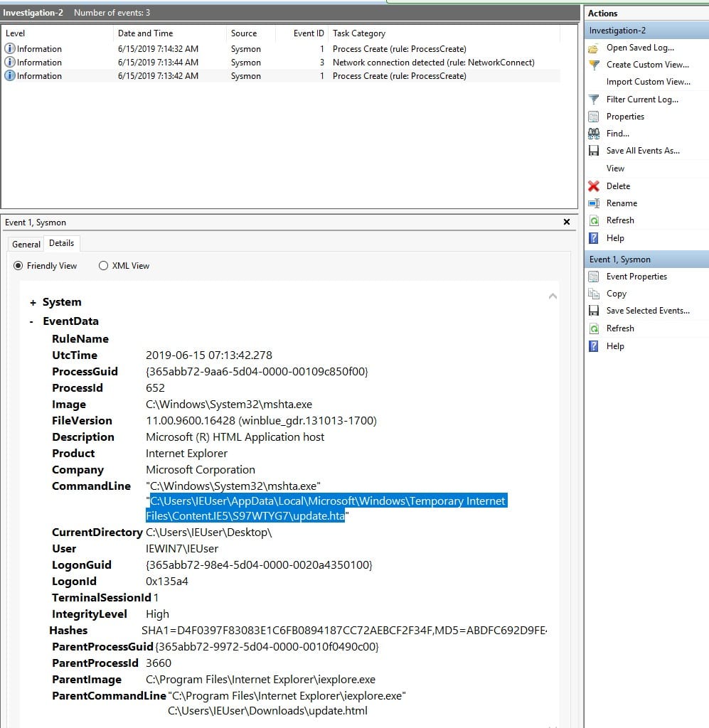709x728 pixels.
Task: Open Event Properties action
Action: click(x=636, y=277)
